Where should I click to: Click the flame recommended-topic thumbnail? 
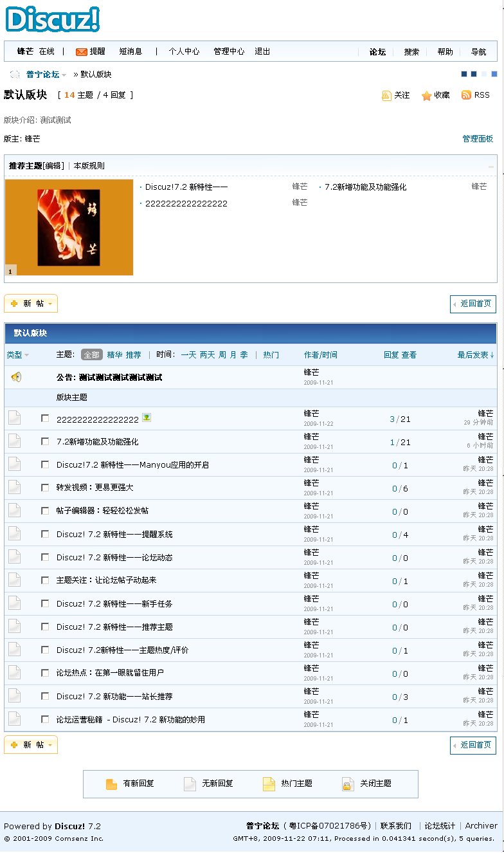(x=69, y=227)
